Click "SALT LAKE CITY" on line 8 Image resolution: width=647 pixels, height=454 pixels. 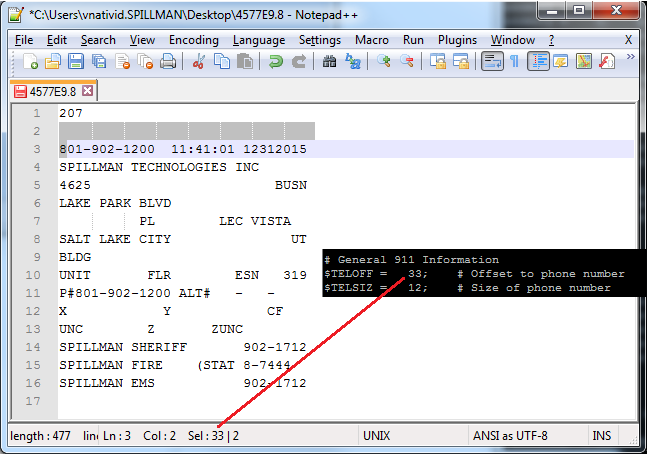[x=115, y=239]
